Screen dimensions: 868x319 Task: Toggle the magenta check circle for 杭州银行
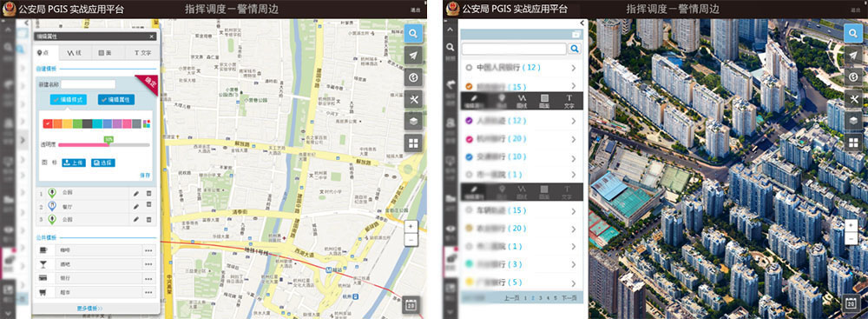click(x=469, y=139)
